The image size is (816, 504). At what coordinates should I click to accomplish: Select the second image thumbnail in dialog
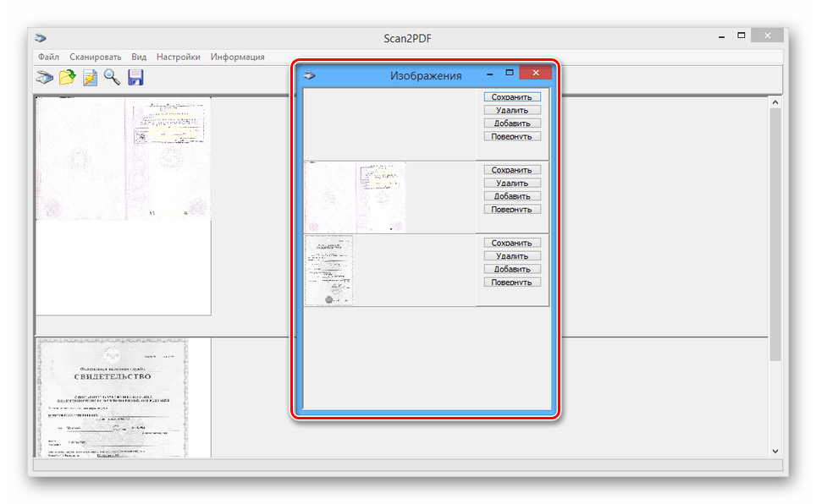click(355, 197)
